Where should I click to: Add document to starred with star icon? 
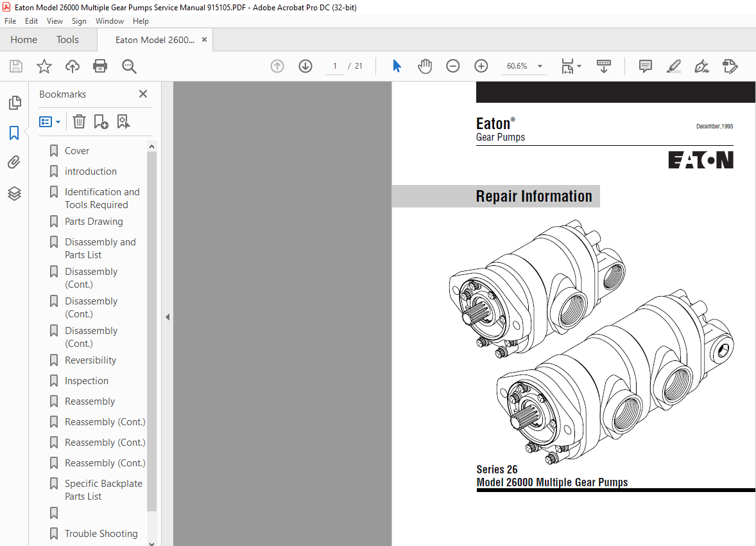click(x=44, y=66)
